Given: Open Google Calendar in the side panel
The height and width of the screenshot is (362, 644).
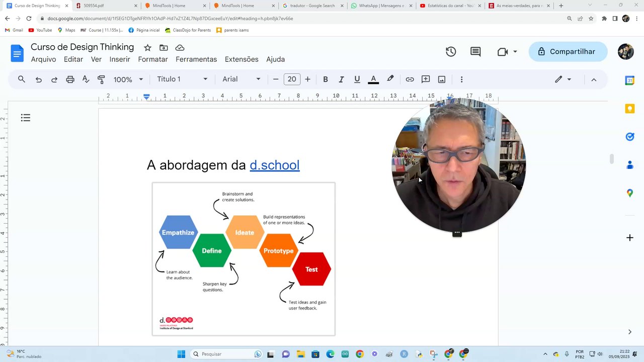Looking at the screenshot, I should [x=629, y=80].
